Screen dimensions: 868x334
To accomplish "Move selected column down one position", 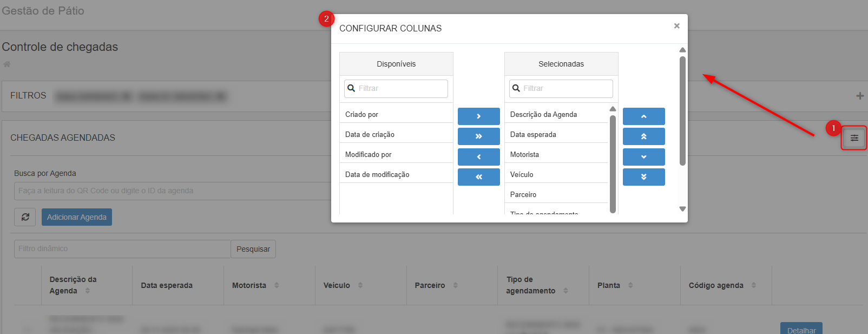I will [643, 157].
